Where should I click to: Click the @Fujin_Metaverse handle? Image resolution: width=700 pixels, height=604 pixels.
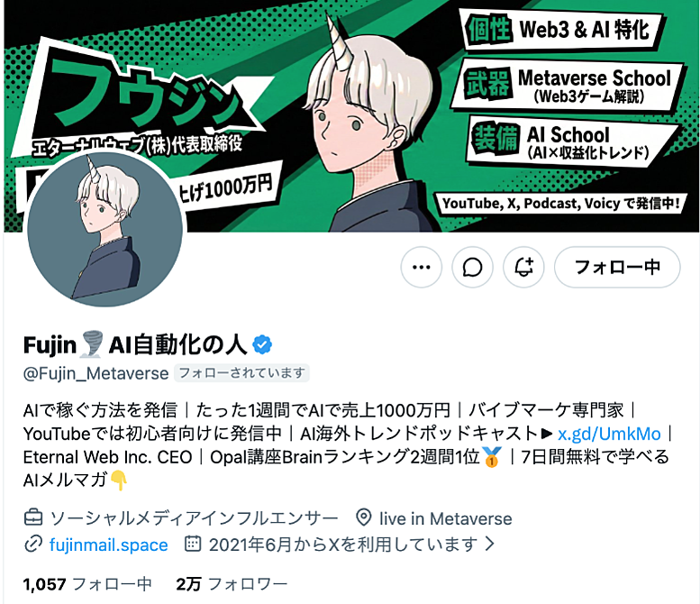tap(96, 373)
